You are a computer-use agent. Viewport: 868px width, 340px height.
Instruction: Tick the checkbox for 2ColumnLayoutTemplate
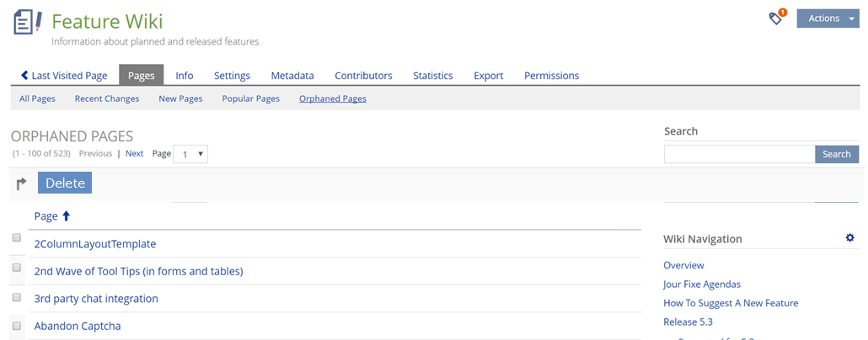point(16,238)
